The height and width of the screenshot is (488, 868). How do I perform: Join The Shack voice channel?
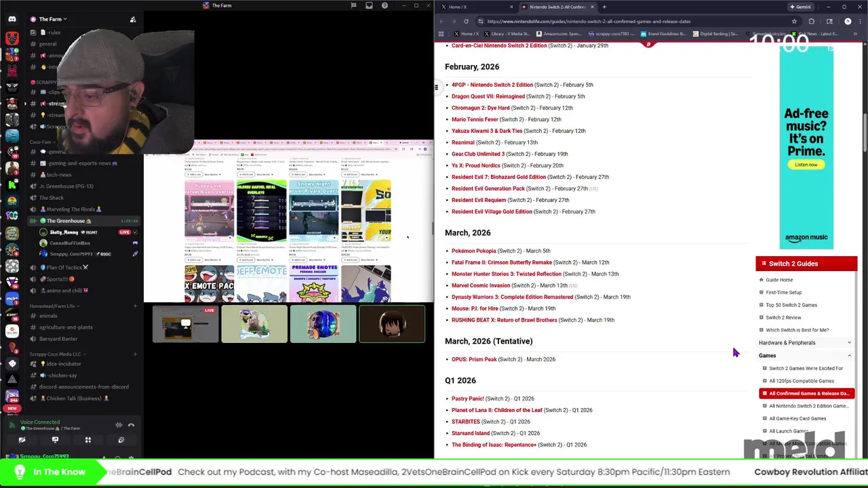52,197
